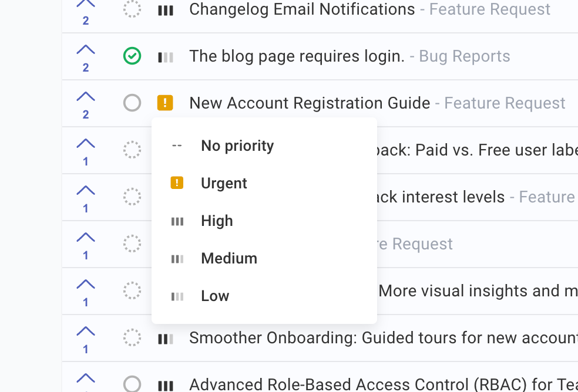Screen dimensions: 578x392
Task: Click status circle on Advanced RBAC row
Action: pos(132,384)
